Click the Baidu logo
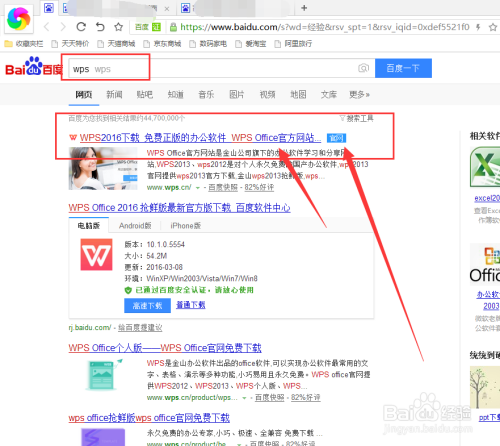 34,67
